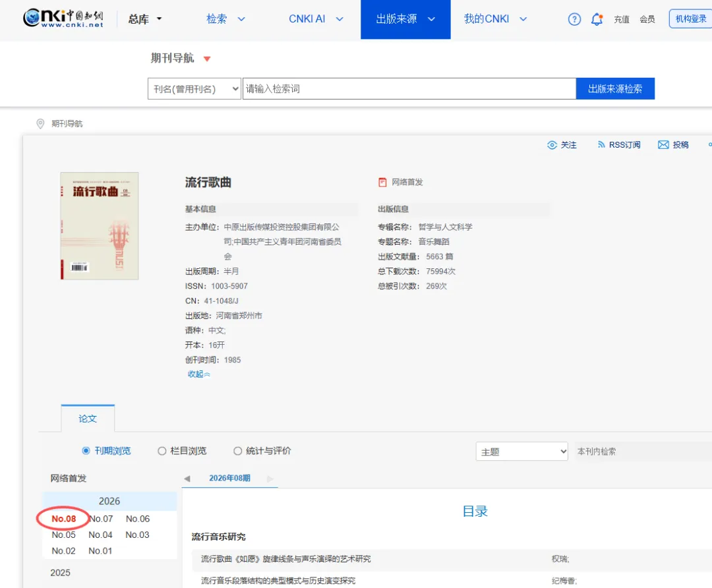
Task: Select issue No.08
Action: pos(63,519)
